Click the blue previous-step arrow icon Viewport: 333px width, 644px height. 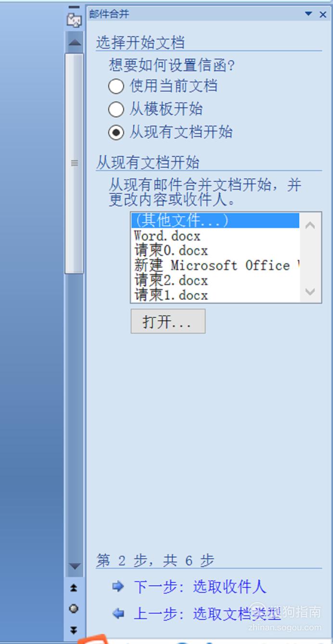click(x=118, y=614)
